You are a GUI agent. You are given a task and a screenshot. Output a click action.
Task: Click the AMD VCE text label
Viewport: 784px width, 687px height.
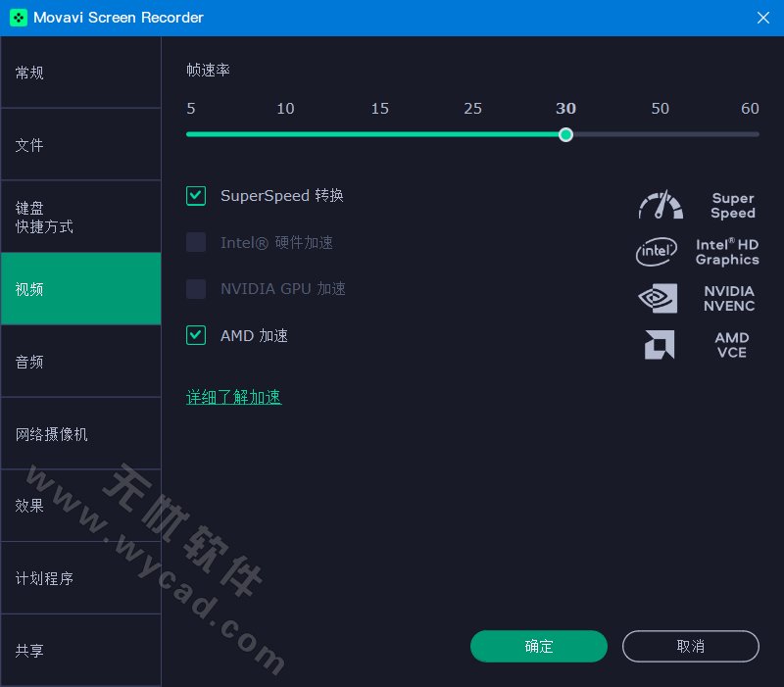[731, 345]
